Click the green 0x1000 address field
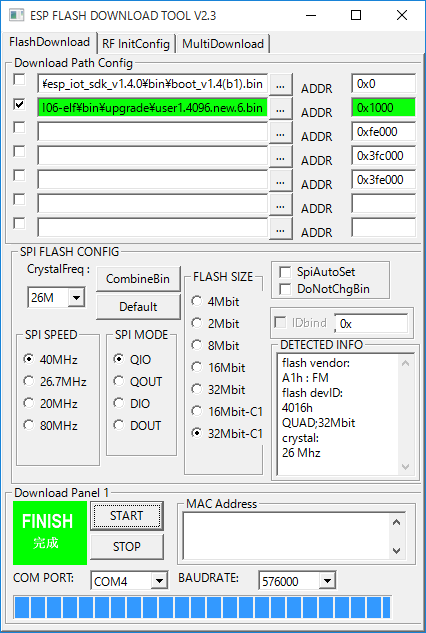Viewport: 426px width, 633px height. (383, 108)
